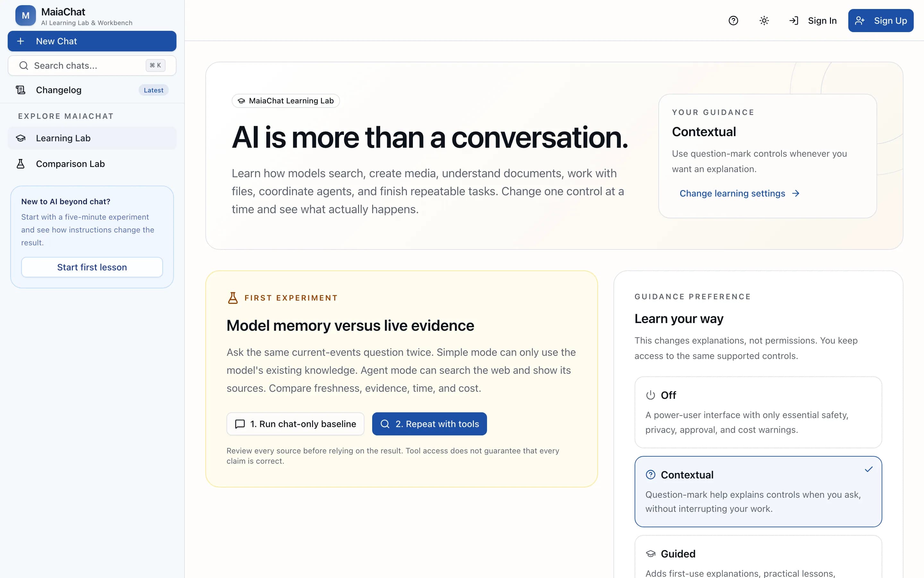Click 'Model memory versus live evidence' heading
Viewport: 924px width, 578px height.
(350, 326)
